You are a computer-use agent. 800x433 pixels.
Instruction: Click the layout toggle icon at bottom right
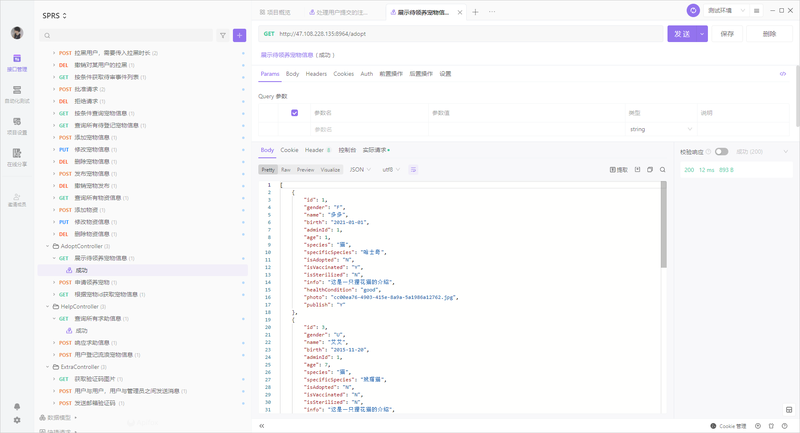pos(789,410)
